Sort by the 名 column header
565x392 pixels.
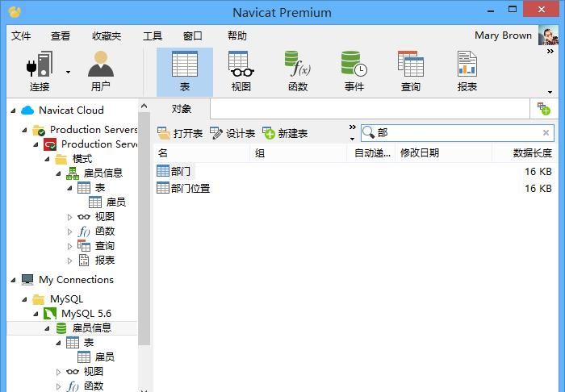[202, 153]
